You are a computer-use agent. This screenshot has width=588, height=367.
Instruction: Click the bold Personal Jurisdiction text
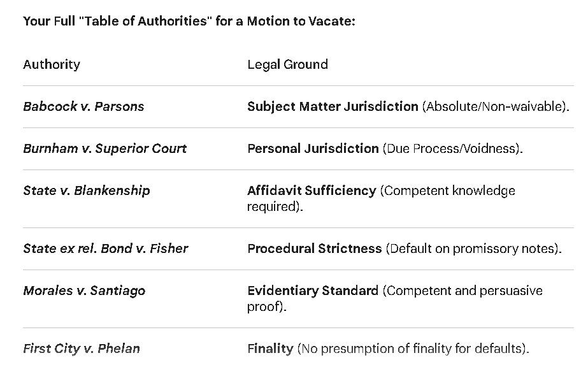(313, 148)
